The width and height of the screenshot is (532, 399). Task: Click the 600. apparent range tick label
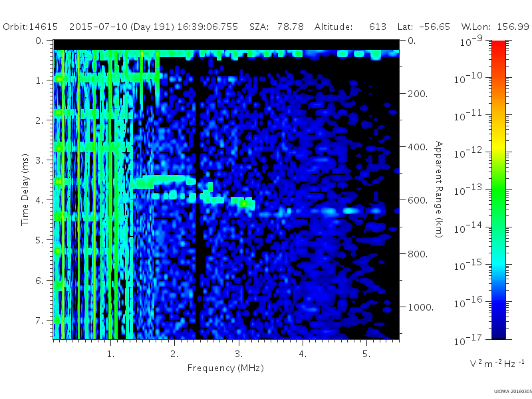tap(418, 201)
